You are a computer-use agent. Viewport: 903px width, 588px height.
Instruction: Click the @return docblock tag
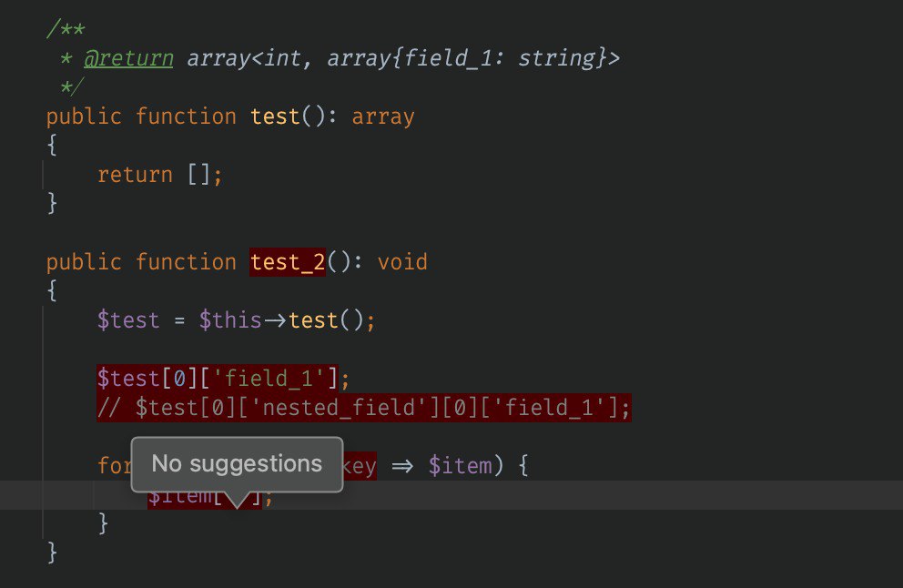128,58
